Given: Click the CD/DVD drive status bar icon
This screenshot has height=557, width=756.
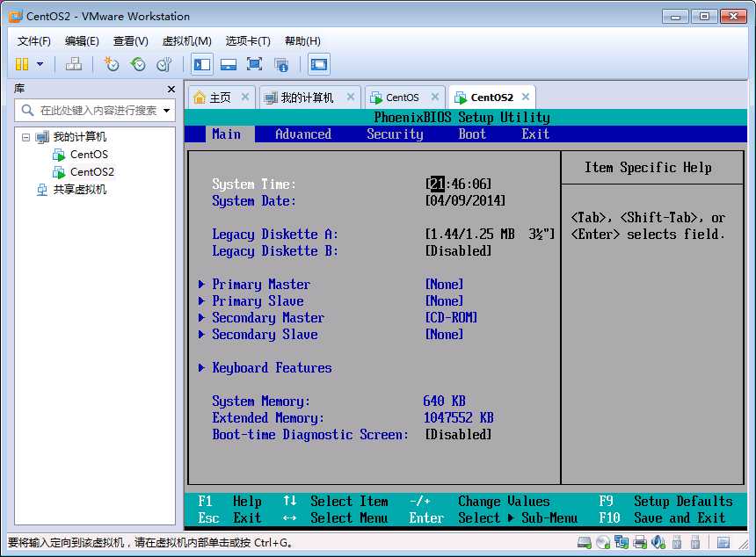Looking at the screenshot, I should point(603,543).
